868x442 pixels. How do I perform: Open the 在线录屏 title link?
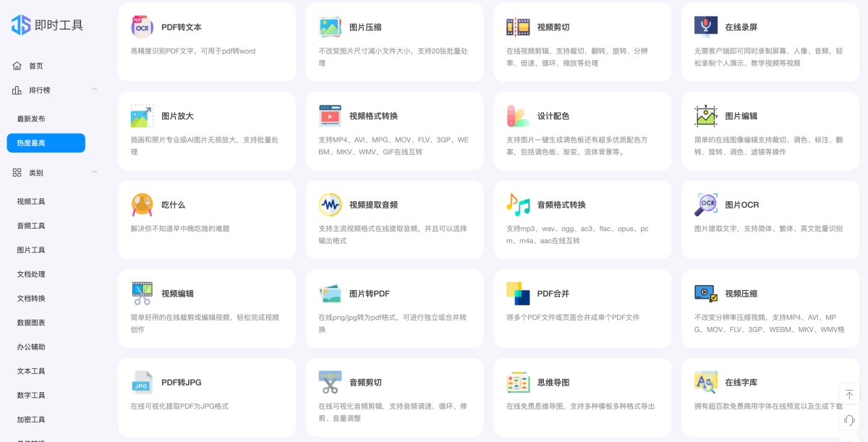pyautogui.click(x=741, y=27)
